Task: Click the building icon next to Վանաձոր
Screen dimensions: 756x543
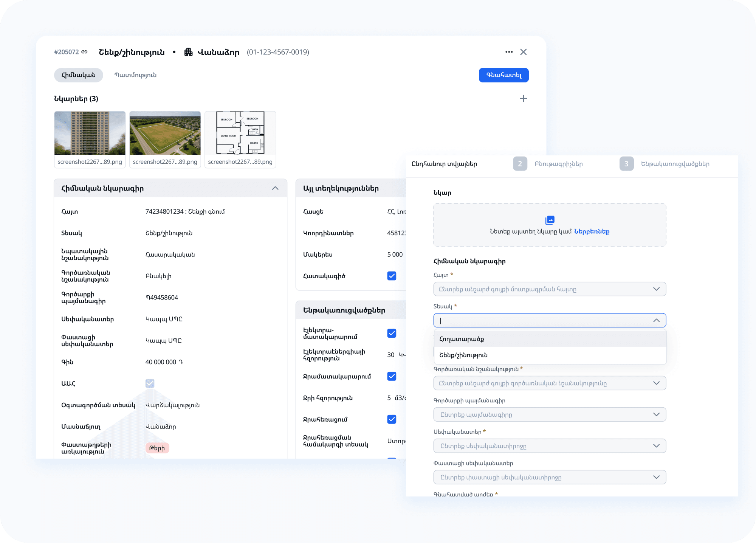Action: [x=188, y=52]
